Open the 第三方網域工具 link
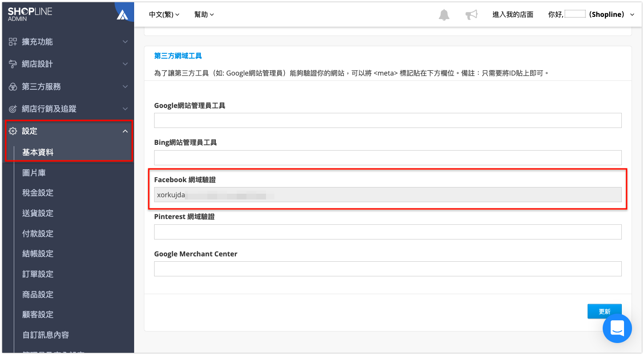 click(x=177, y=56)
